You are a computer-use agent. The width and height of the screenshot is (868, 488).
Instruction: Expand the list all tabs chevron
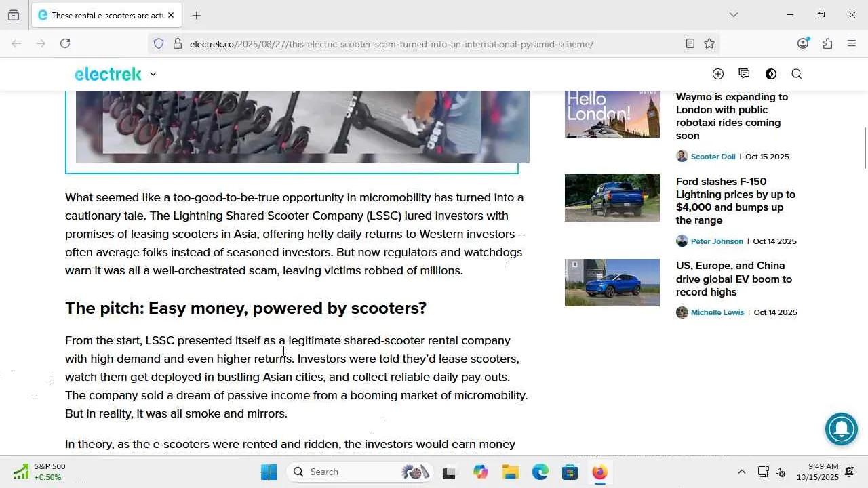(x=733, y=15)
